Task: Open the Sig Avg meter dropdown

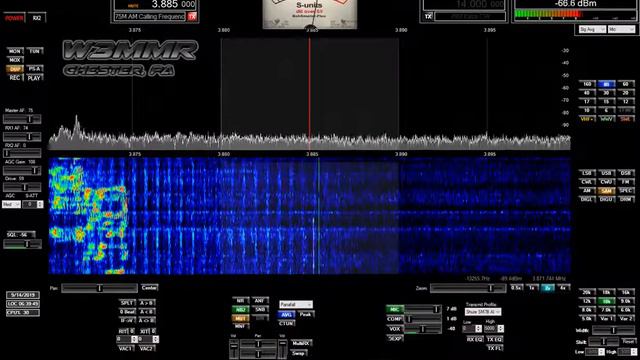Action: [592, 29]
